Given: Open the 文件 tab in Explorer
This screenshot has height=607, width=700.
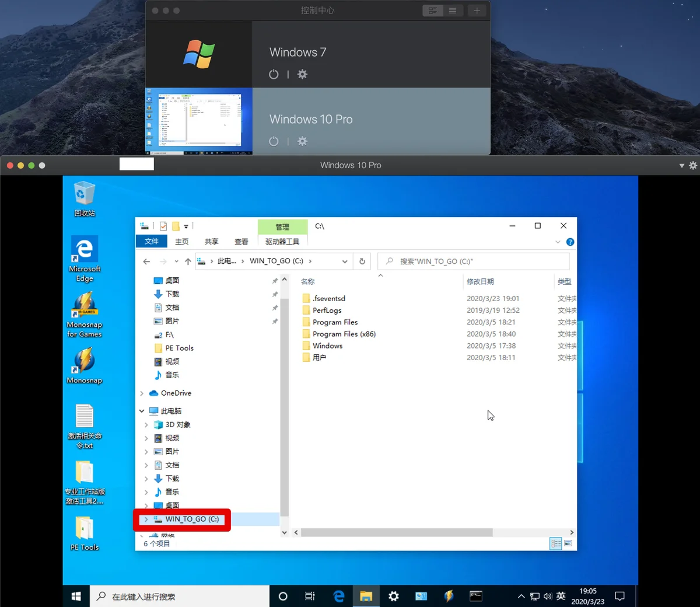Looking at the screenshot, I should (x=152, y=242).
